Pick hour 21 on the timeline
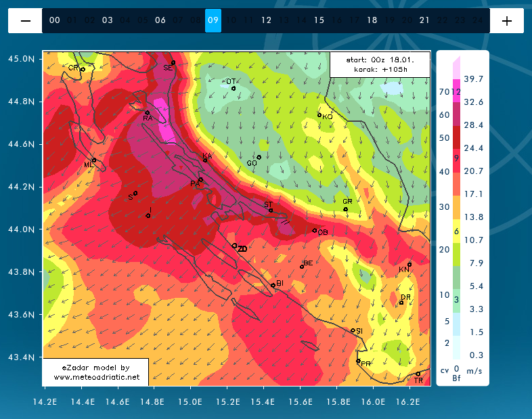Screen dimensions: 532x419 pyautogui.click(x=424, y=20)
